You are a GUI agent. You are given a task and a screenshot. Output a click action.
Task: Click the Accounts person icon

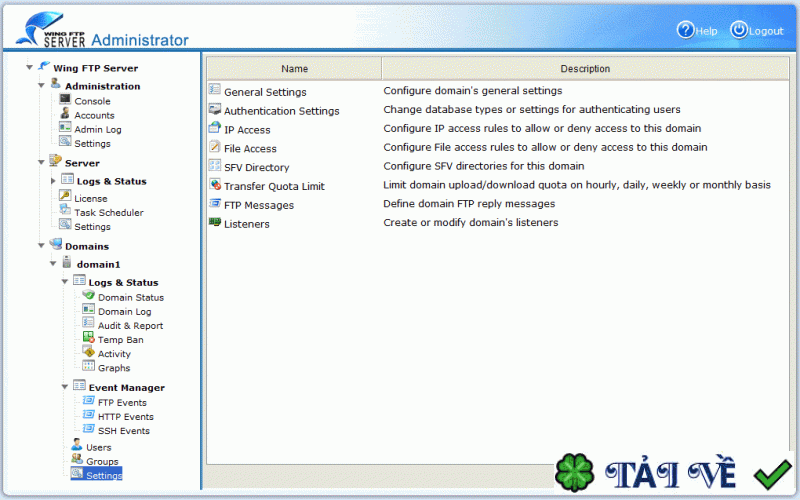65,113
